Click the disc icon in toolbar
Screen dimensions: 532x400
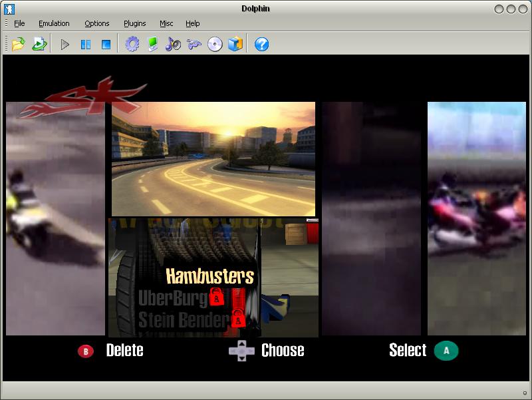click(214, 45)
